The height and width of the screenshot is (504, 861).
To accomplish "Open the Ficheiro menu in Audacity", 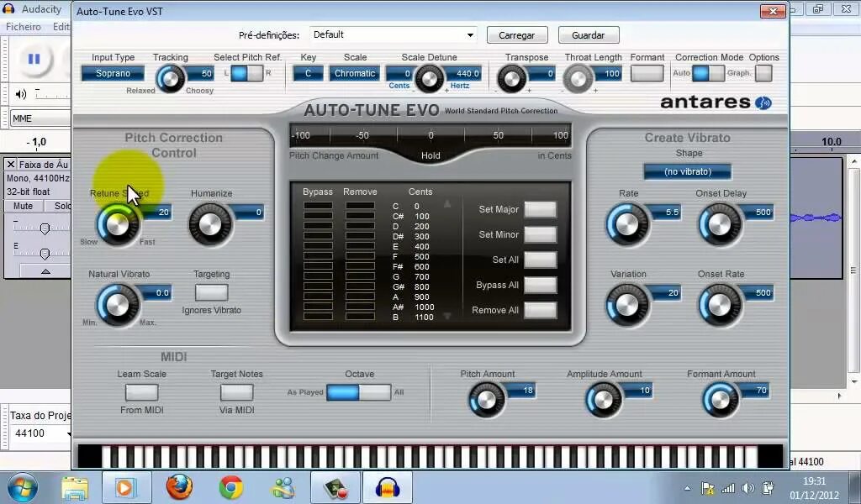I will point(23,26).
